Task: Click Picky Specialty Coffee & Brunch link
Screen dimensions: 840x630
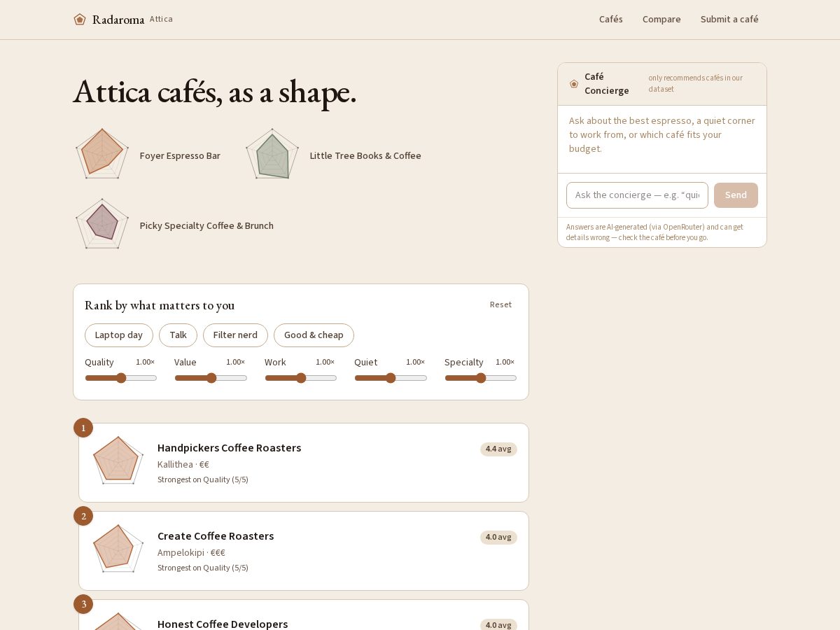Action: [206, 225]
